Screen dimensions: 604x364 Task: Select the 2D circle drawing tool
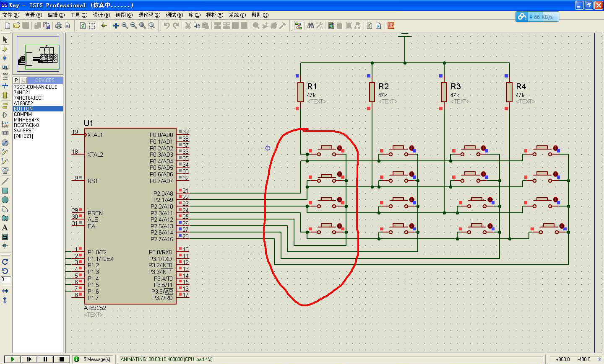(5, 200)
